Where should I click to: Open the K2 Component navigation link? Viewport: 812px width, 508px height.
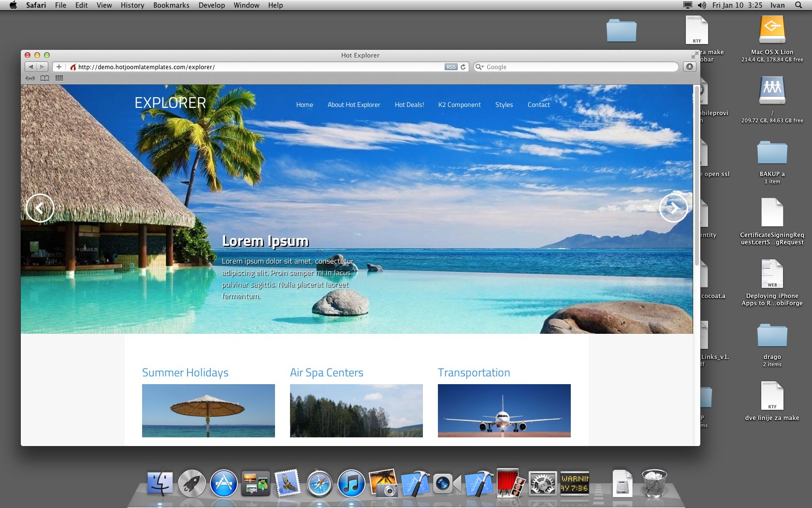459,105
